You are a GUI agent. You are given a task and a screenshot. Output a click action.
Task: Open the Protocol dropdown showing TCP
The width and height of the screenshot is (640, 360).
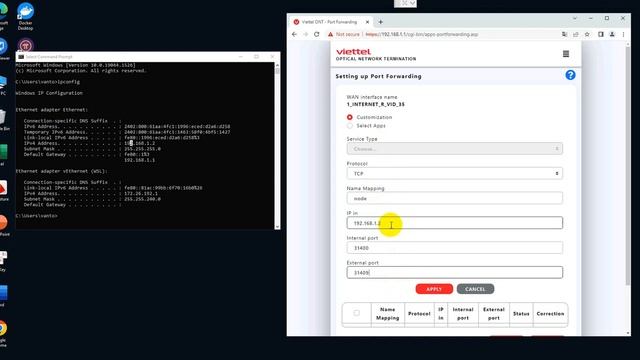(x=454, y=173)
